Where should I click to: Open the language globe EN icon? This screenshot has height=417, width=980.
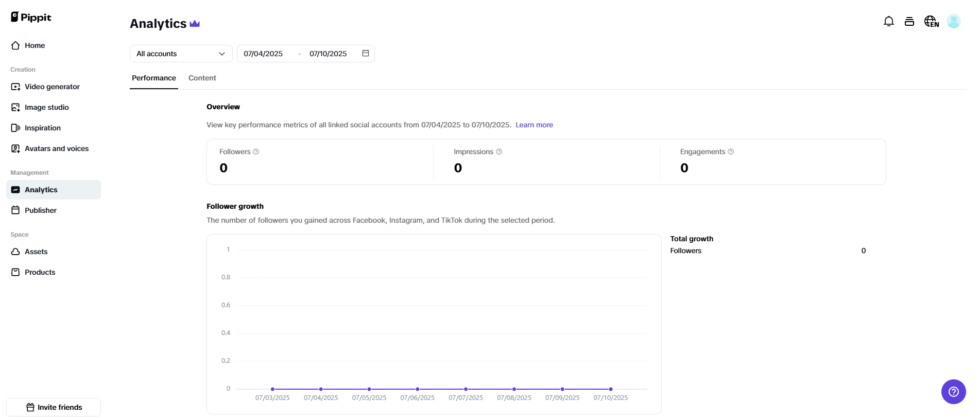click(x=931, y=21)
